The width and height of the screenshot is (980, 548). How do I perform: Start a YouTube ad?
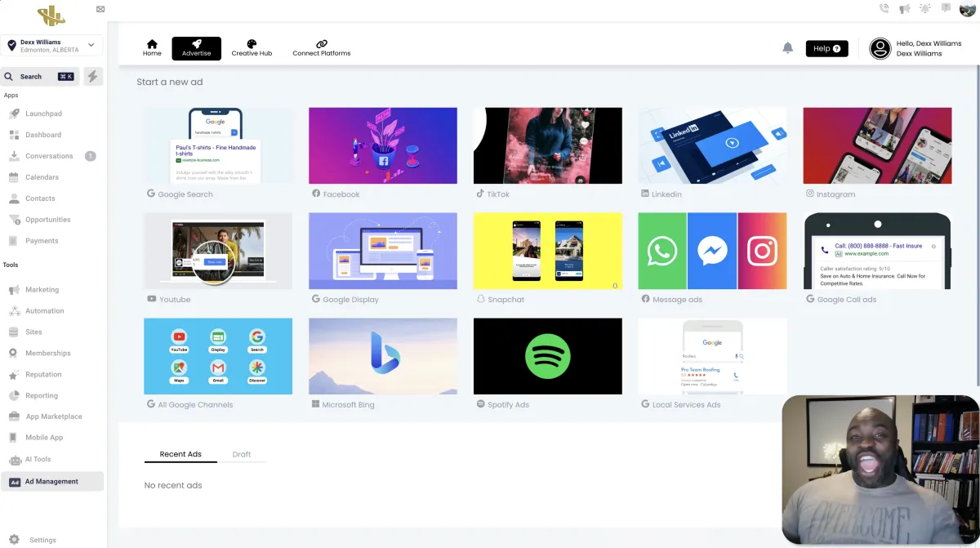click(x=218, y=251)
